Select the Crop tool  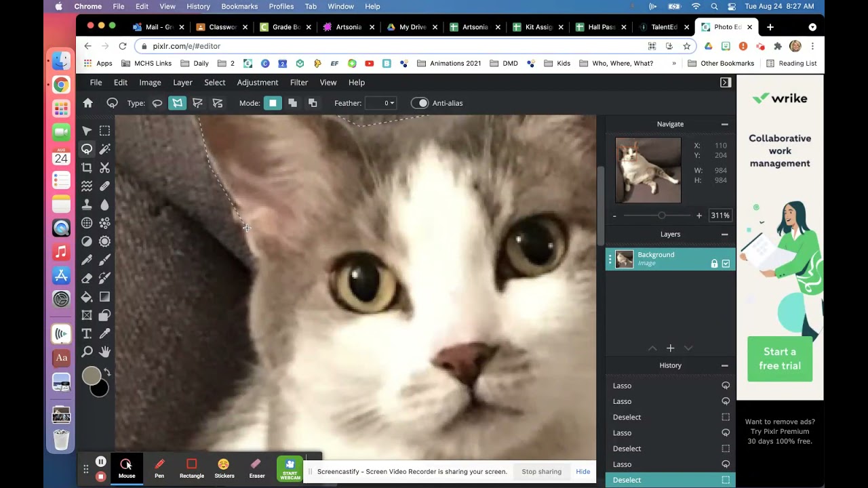pyautogui.click(x=87, y=167)
